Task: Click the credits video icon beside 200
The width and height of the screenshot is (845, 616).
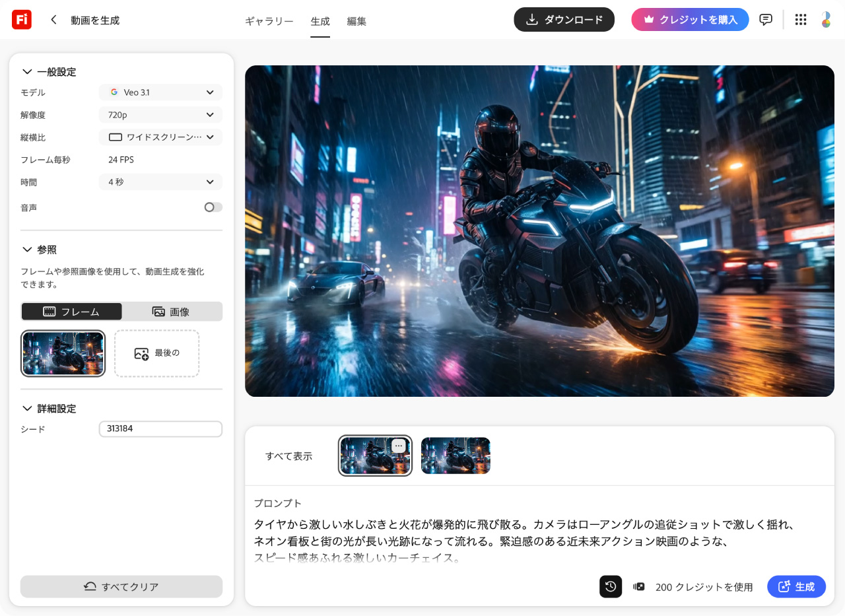Action: click(x=638, y=586)
